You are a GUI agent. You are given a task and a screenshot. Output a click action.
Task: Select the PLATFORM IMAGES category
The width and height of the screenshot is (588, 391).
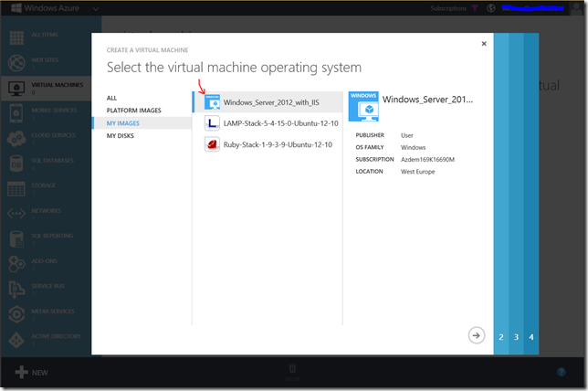134,111
